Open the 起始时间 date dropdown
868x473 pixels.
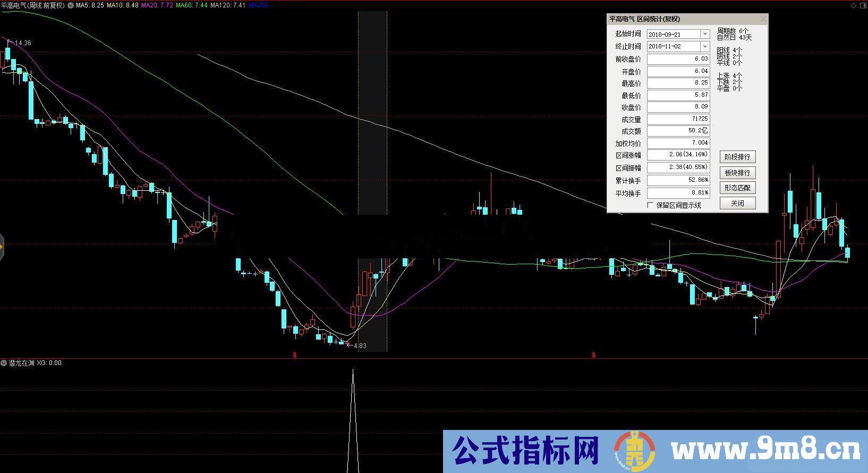(705, 34)
